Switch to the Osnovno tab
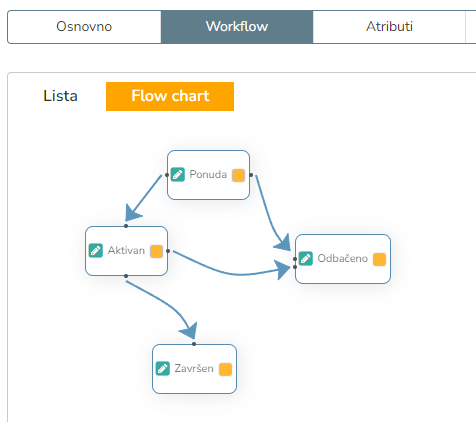Image resolution: width=476 pixels, height=422 pixels. click(x=84, y=27)
